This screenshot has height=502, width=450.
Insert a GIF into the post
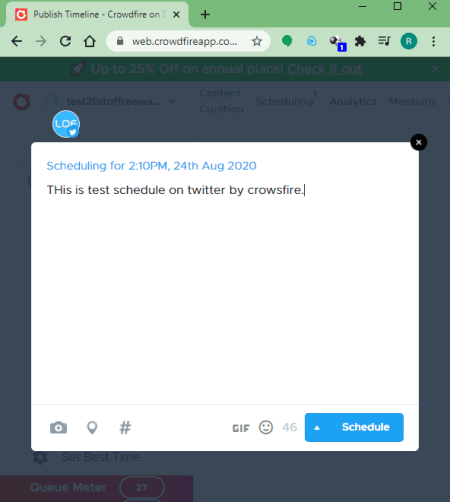(x=241, y=428)
